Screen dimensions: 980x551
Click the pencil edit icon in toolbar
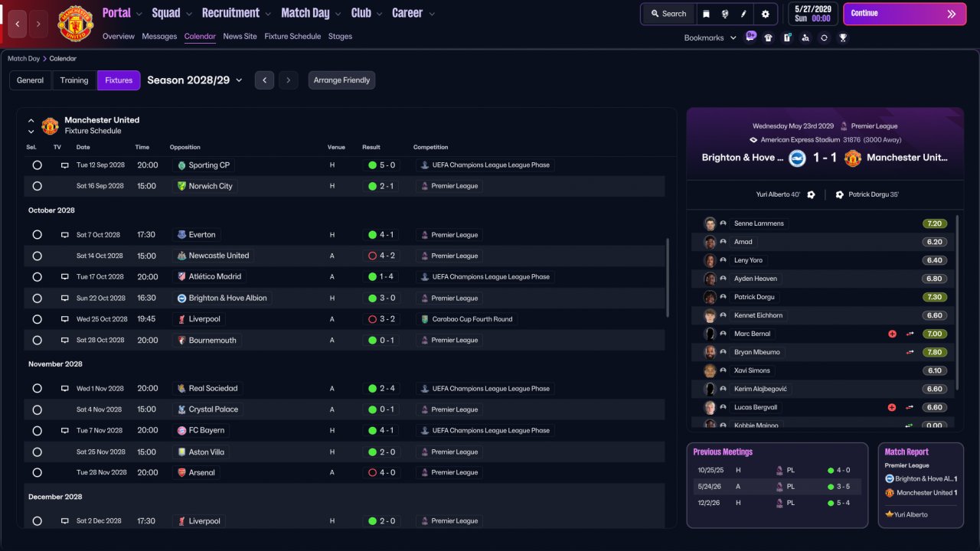click(743, 14)
